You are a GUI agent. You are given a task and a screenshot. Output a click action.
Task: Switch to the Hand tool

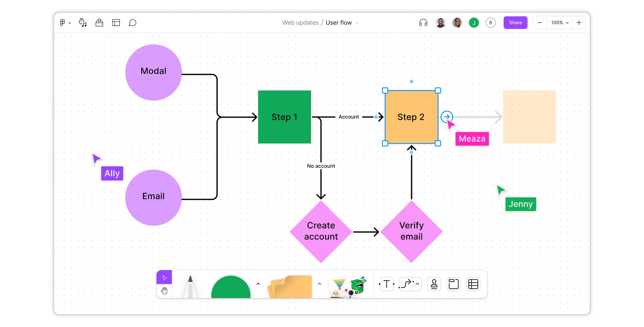(164, 291)
